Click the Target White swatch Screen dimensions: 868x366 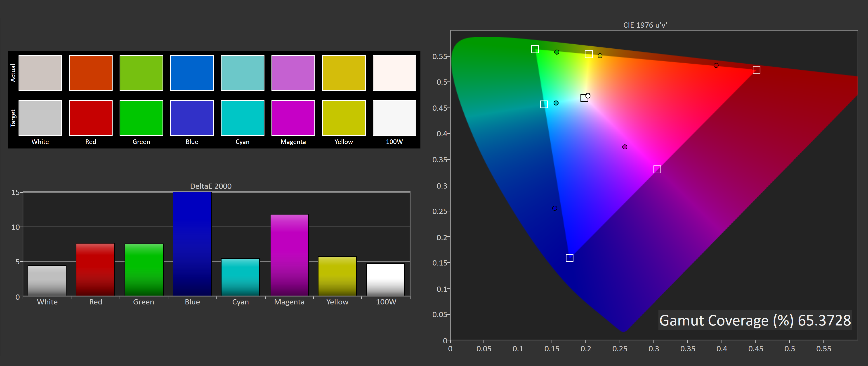[40, 118]
